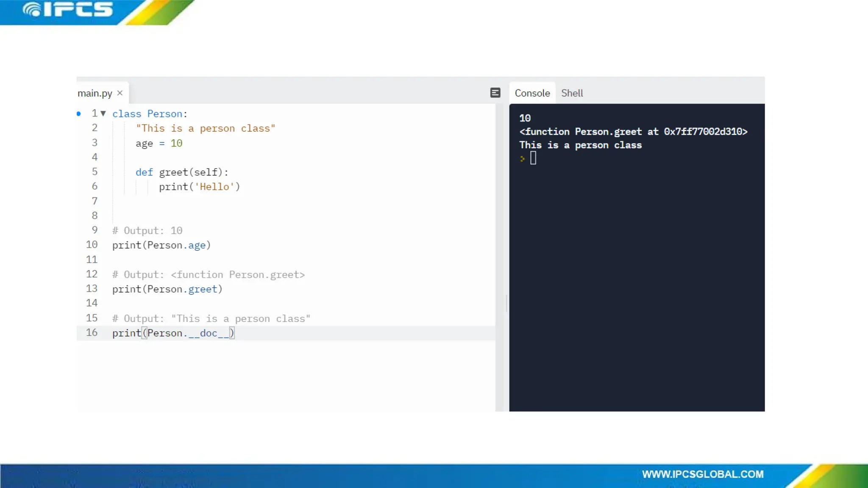Close the main.py file tab
The image size is (868, 488).
point(120,93)
